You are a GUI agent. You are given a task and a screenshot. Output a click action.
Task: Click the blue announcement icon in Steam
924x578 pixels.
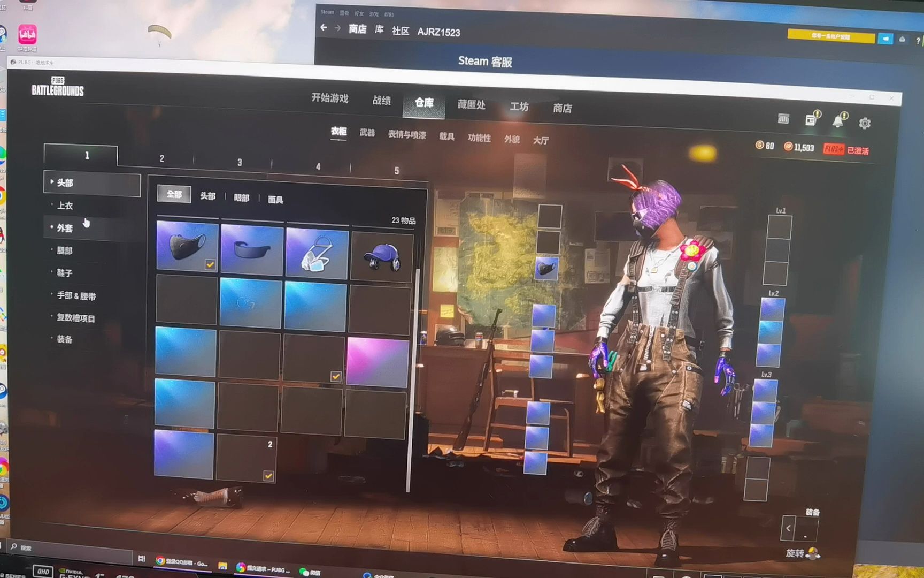coord(885,39)
